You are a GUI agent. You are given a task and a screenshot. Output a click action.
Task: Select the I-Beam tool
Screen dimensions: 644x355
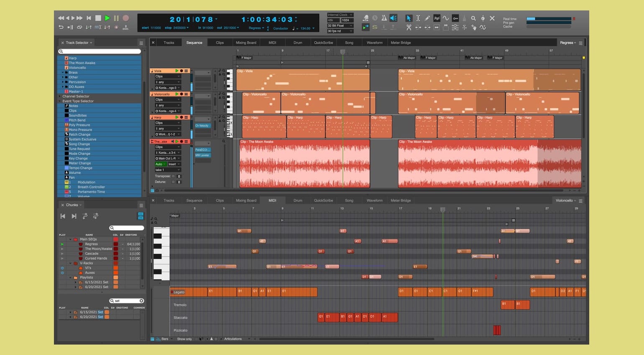pos(418,18)
